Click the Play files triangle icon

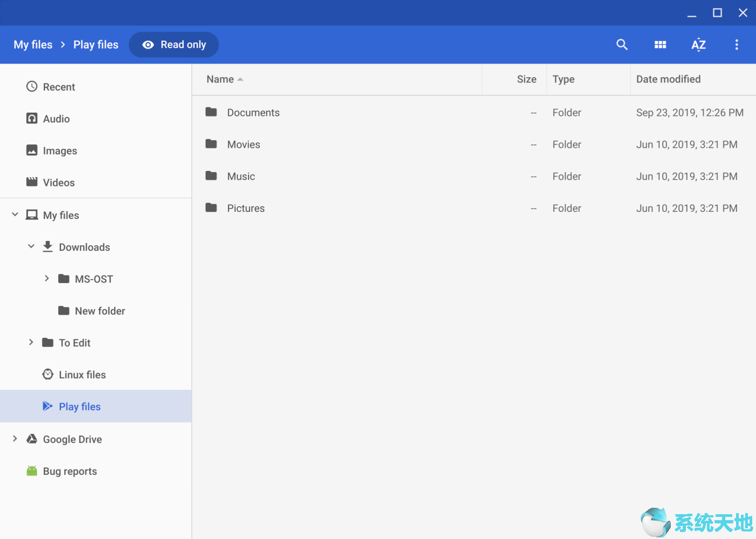point(47,406)
